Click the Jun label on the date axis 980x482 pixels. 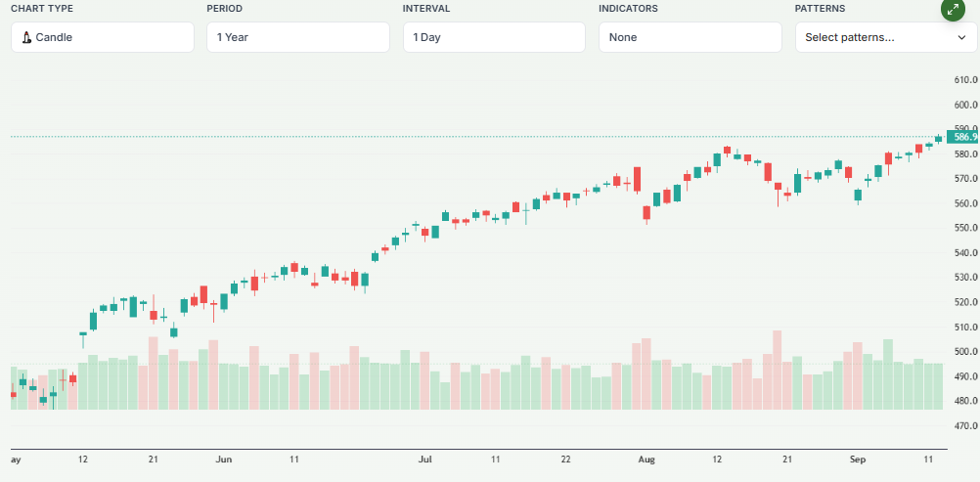224,459
